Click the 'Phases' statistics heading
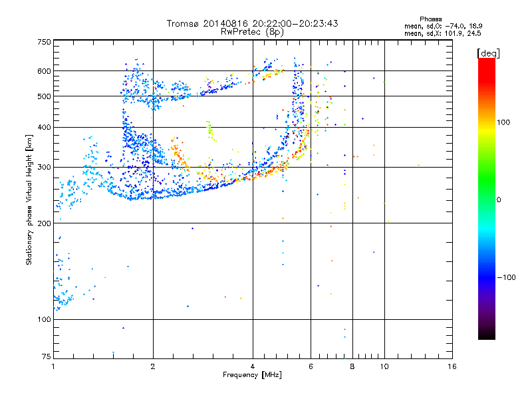Screen dimensions: 532x399 pyautogui.click(x=430, y=19)
